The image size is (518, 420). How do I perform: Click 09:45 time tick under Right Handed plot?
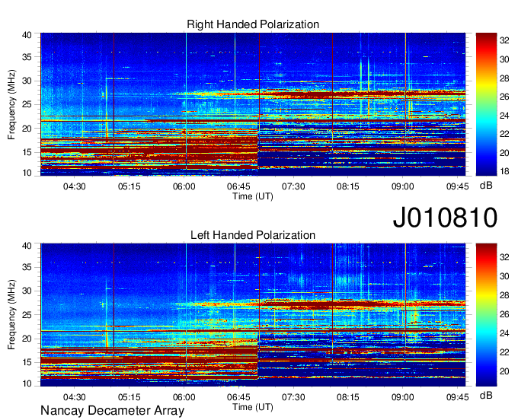pyautogui.click(x=457, y=186)
